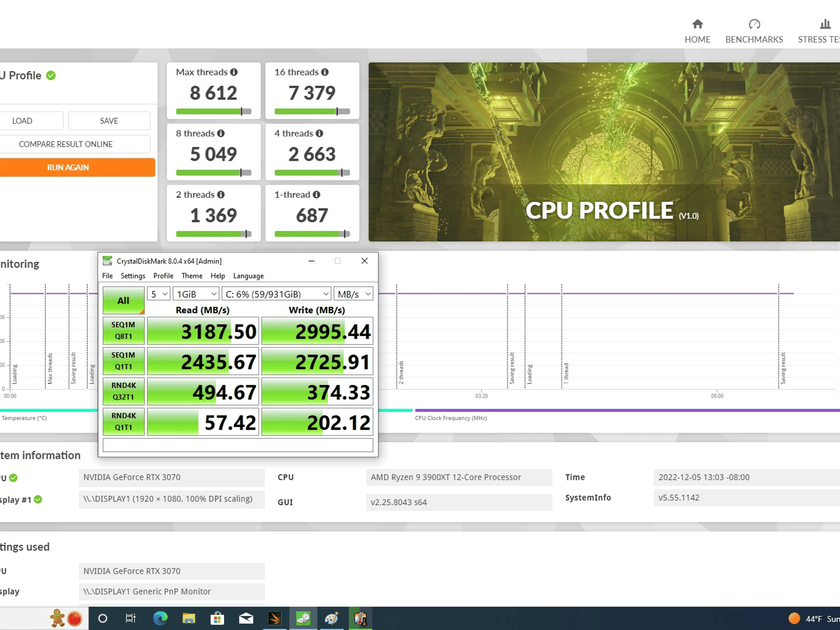Click the Max threads score progress bar
This screenshot has width=840, height=630.
213,111
